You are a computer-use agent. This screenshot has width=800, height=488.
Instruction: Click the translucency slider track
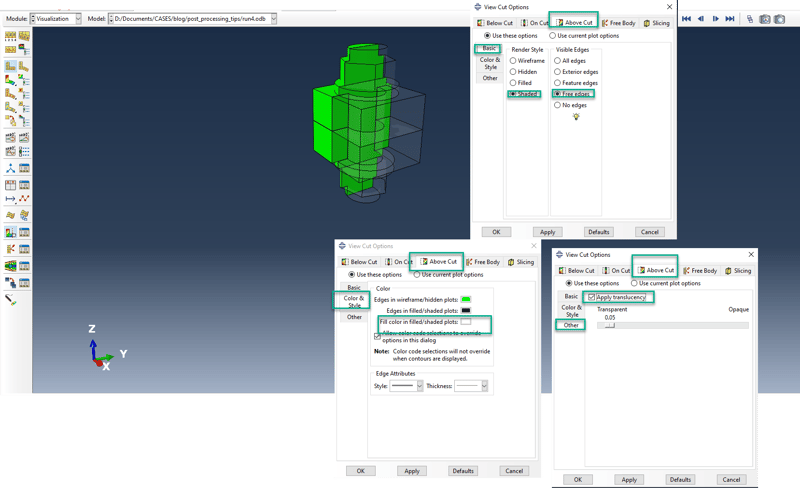(x=670, y=325)
